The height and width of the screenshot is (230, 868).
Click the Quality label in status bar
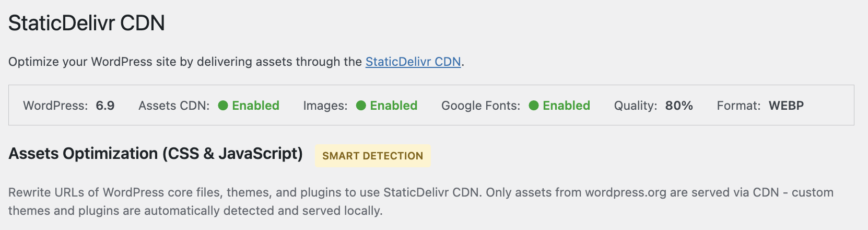[x=635, y=106]
